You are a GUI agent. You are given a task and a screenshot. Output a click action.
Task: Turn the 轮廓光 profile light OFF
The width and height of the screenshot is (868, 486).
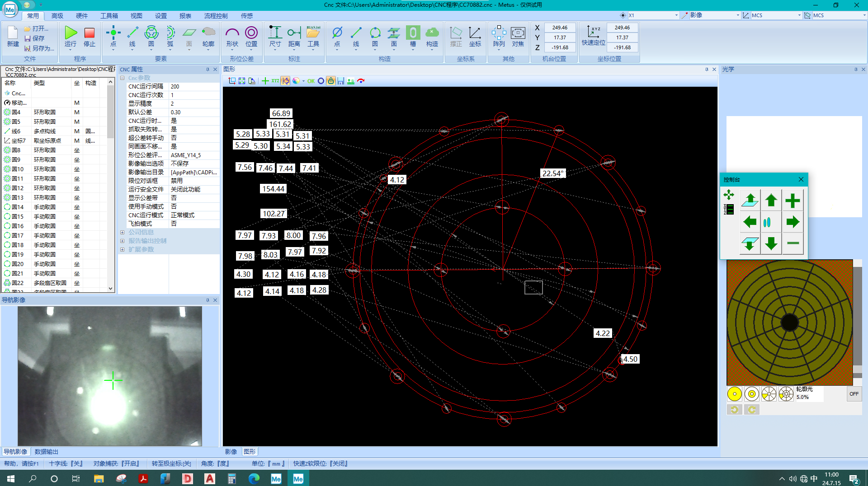(x=854, y=393)
